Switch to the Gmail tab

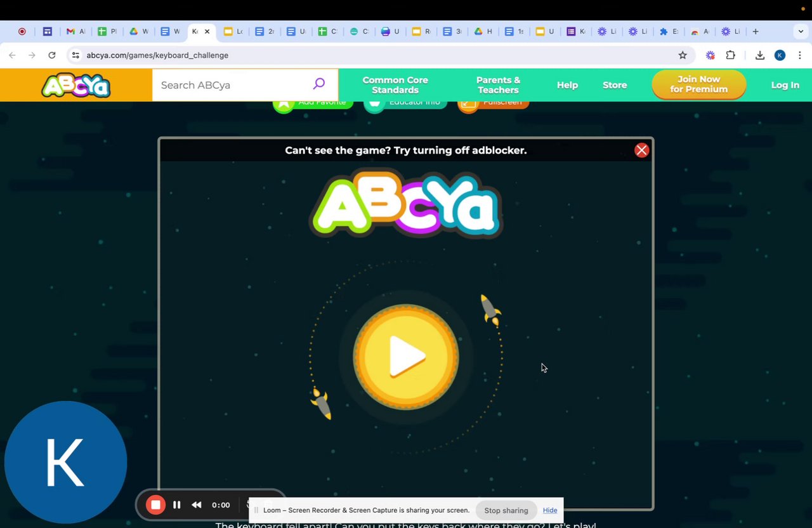pos(76,31)
